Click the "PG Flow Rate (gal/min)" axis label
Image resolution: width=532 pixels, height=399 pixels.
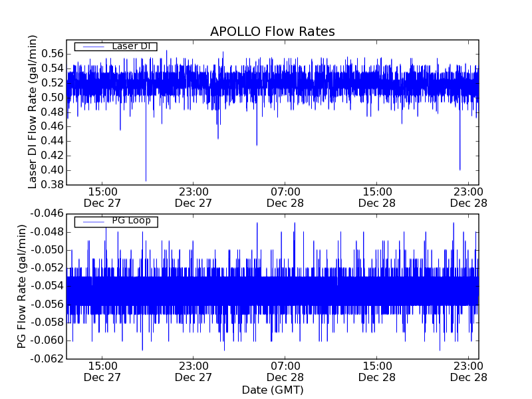point(22,287)
